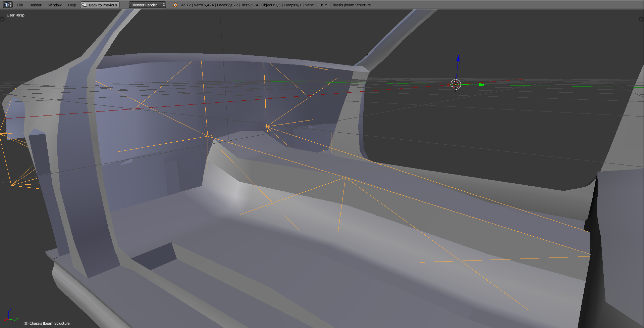Image resolution: width=644 pixels, height=328 pixels.
Task: Click the Blender logo icon
Action: (174, 5)
